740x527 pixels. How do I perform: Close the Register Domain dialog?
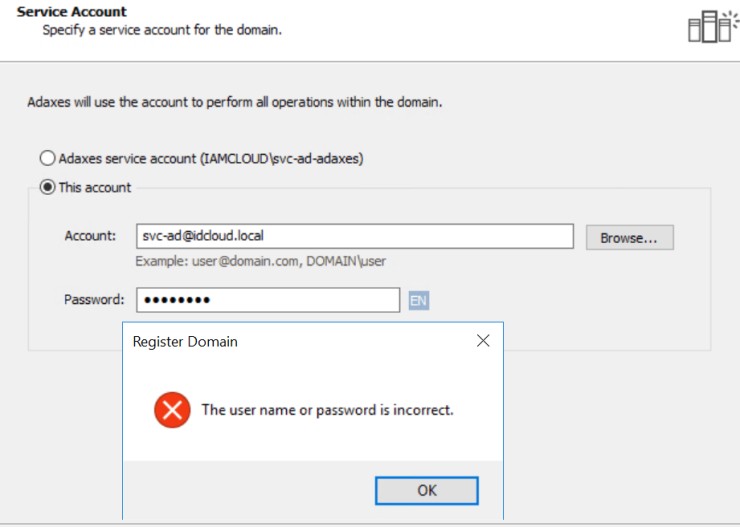click(x=483, y=341)
